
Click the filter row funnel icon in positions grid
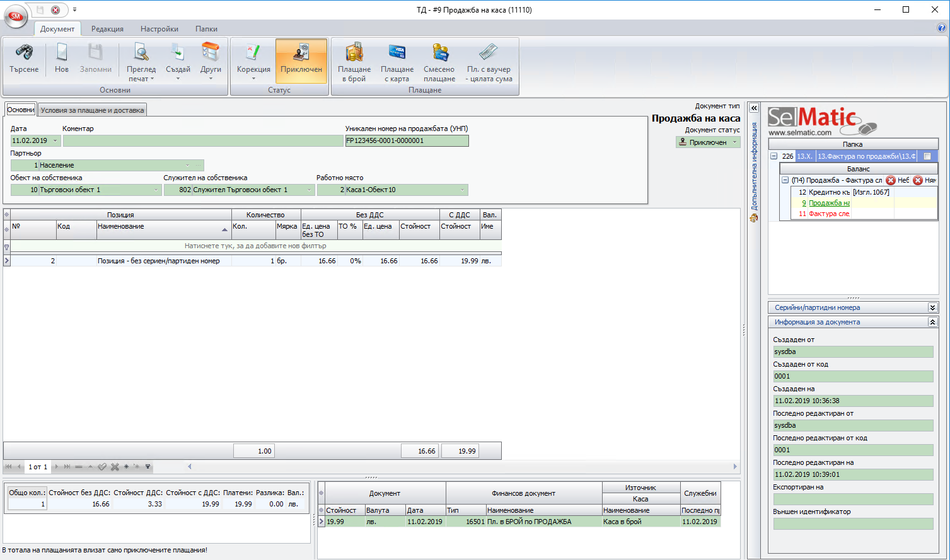click(6, 246)
